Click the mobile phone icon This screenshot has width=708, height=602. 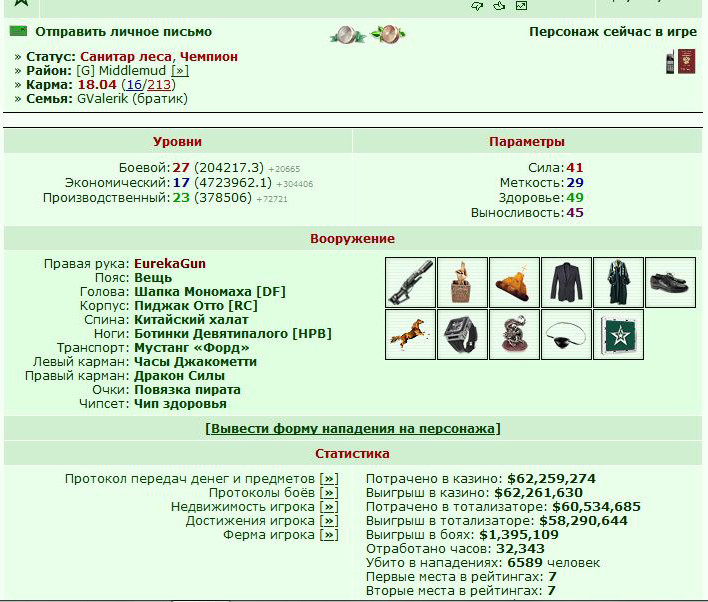tap(671, 62)
